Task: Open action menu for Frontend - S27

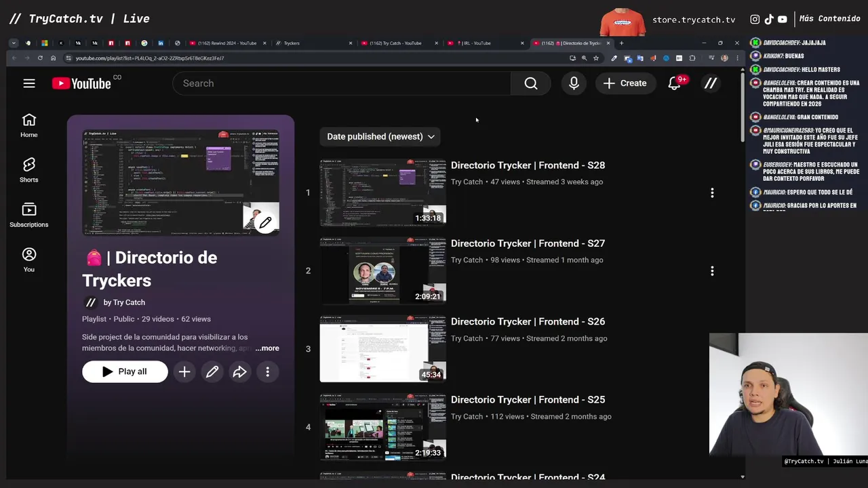Action: click(712, 270)
